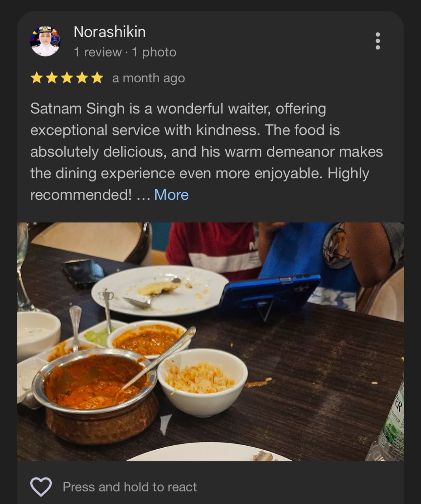The height and width of the screenshot is (504, 421).
Task: Click the second yellow rating star
Action: [52, 78]
